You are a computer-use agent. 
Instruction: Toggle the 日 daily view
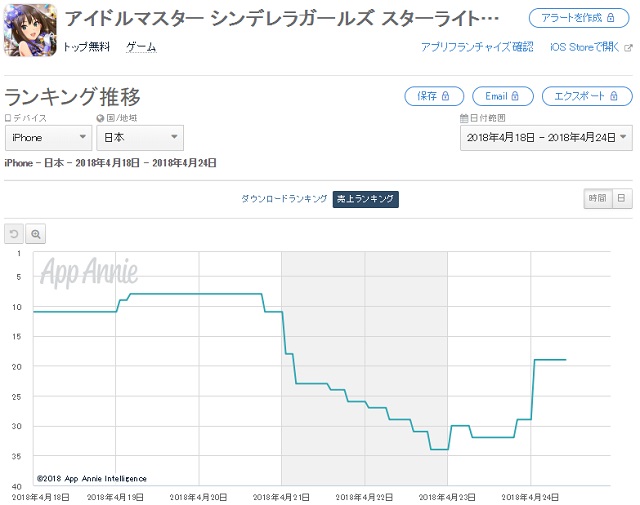(x=622, y=198)
